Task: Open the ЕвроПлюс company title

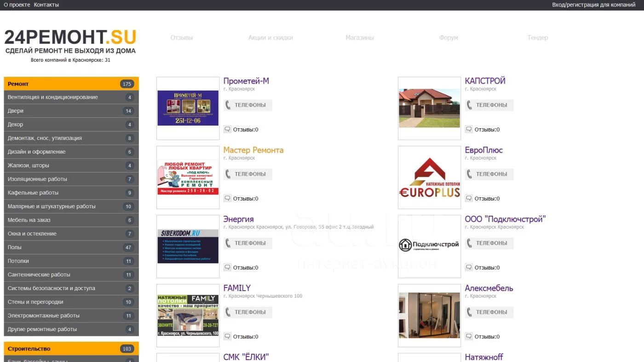Action: tap(483, 150)
